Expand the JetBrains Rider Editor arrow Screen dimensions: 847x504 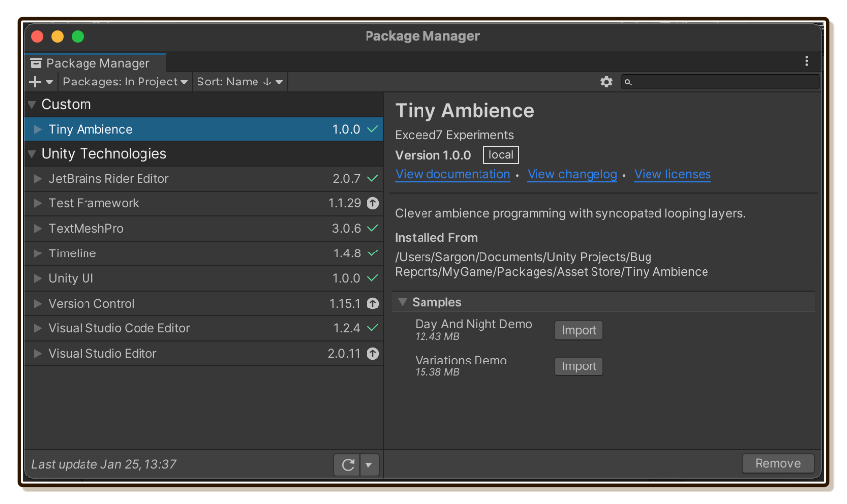(x=37, y=178)
